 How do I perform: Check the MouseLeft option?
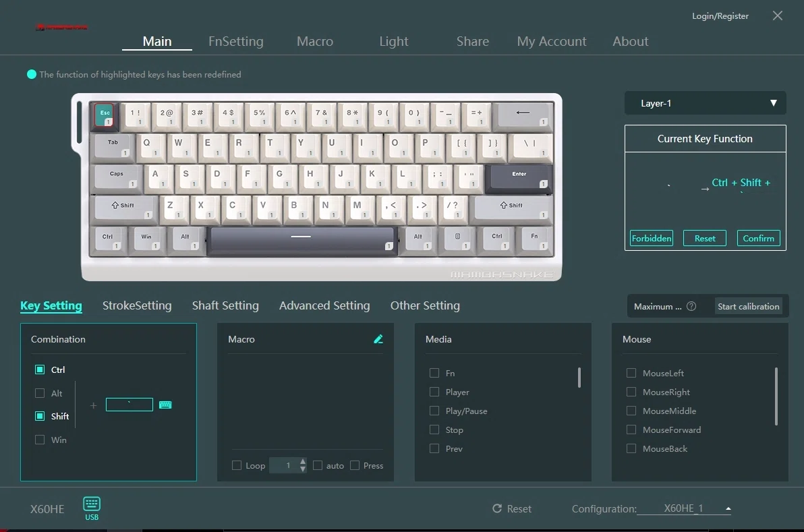click(x=631, y=373)
